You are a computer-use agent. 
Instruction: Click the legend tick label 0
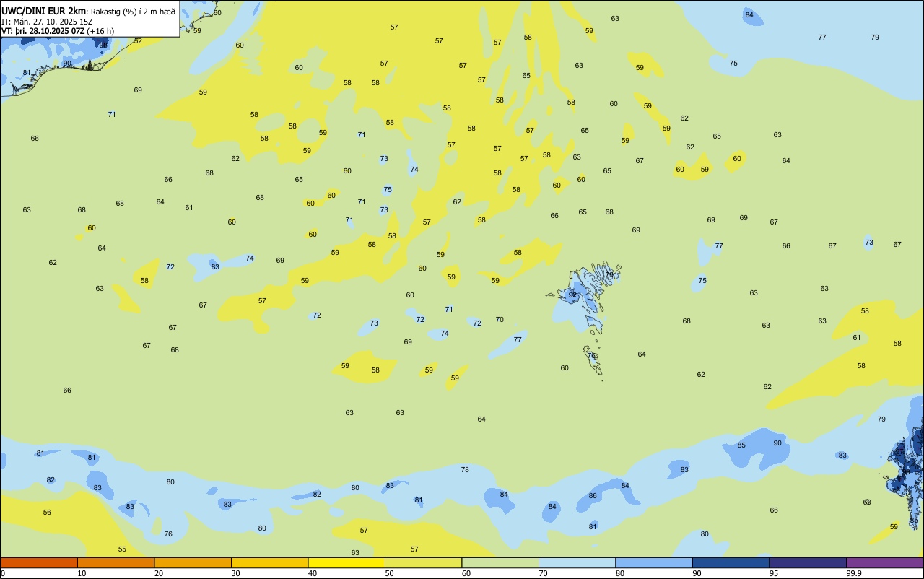pos(3,574)
